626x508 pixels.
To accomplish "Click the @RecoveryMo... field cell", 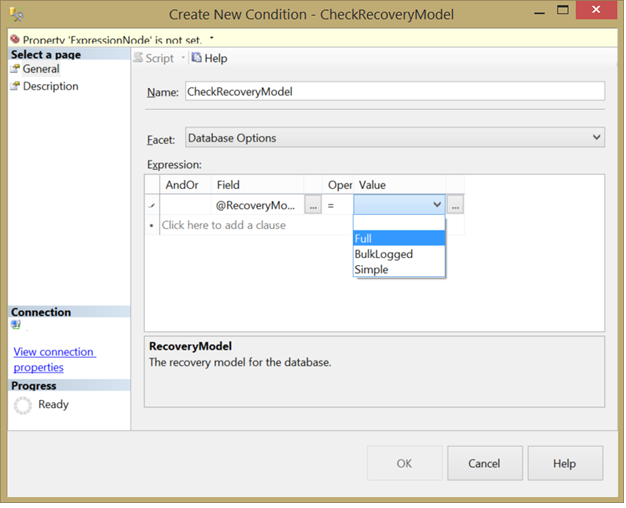I will [257, 205].
